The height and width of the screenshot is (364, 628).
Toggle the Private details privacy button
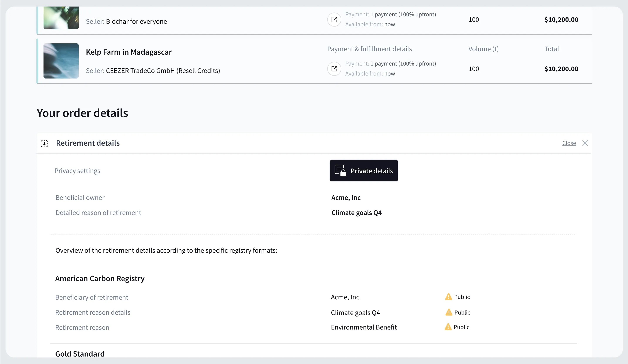pyautogui.click(x=364, y=171)
